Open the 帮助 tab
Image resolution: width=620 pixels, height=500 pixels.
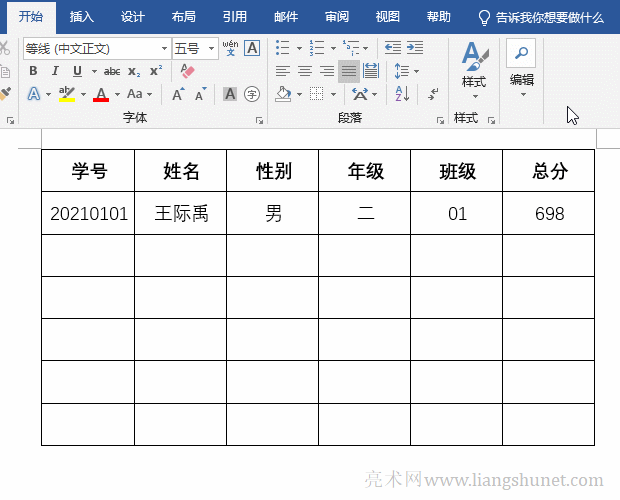click(x=439, y=17)
